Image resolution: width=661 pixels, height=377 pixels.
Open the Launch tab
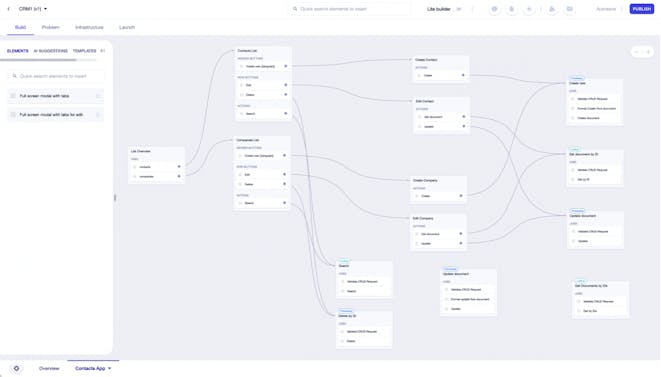coord(127,27)
